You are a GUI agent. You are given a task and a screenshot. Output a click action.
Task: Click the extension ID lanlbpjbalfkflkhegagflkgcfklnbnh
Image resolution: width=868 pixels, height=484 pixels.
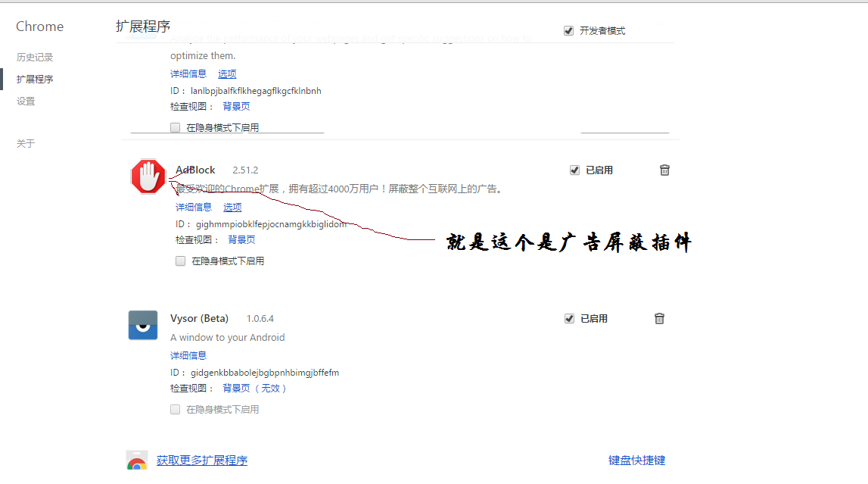pyautogui.click(x=256, y=91)
